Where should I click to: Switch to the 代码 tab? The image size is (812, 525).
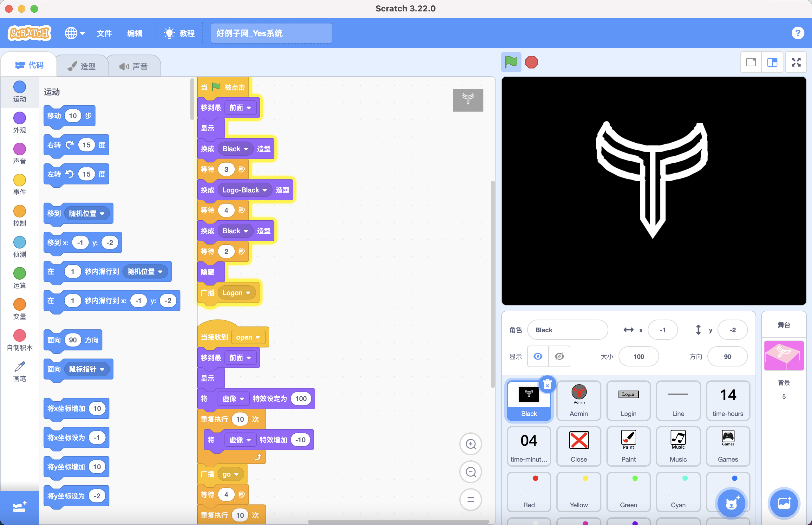[x=29, y=65]
